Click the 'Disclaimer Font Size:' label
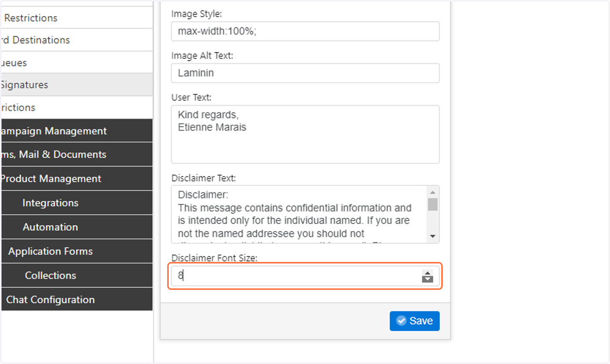 215,258
